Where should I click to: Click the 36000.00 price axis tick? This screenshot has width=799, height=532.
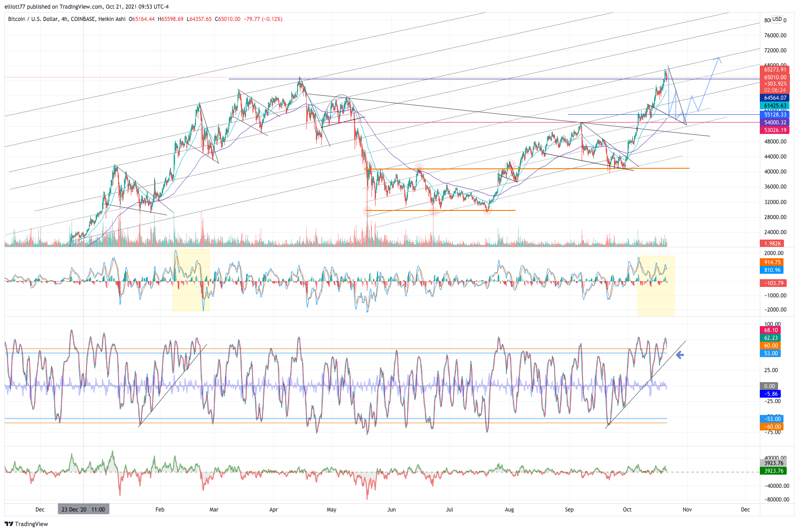point(775,187)
